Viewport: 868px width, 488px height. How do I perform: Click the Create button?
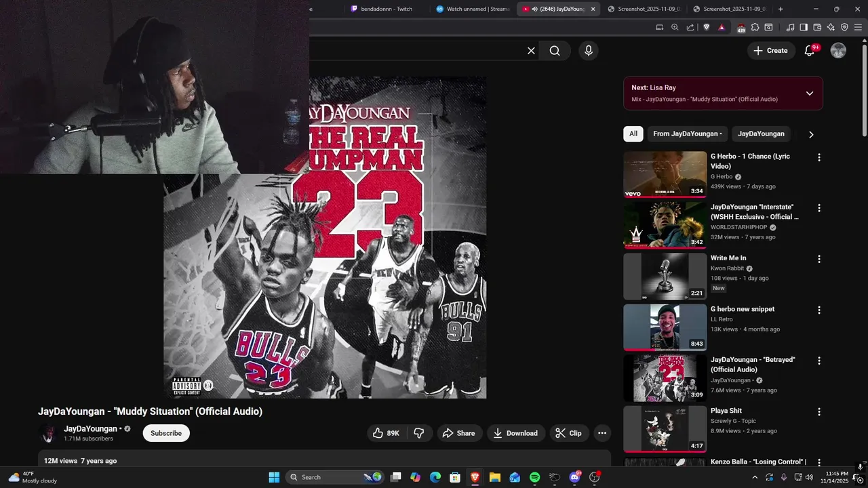coord(771,51)
